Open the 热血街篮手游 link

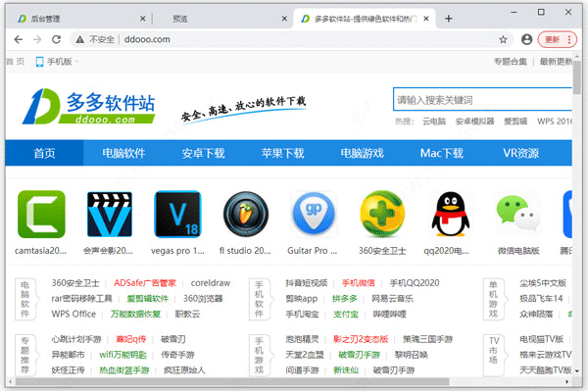(124, 370)
